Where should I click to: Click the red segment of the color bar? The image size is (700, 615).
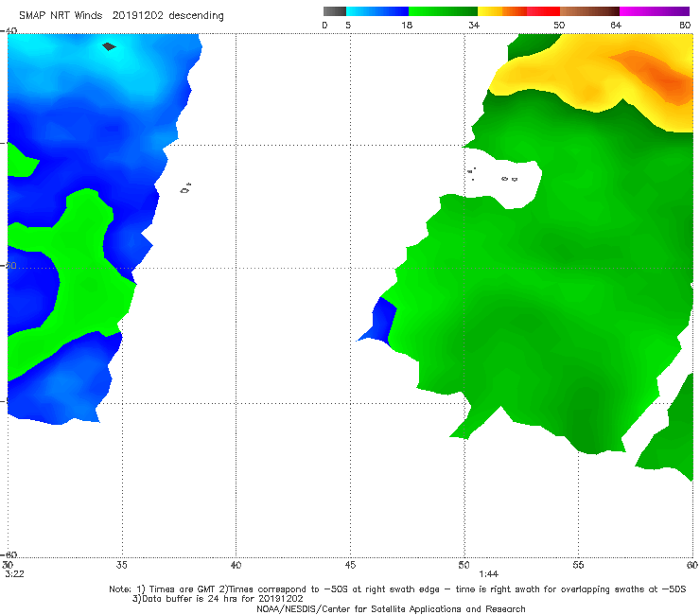click(x=543, y=11)
